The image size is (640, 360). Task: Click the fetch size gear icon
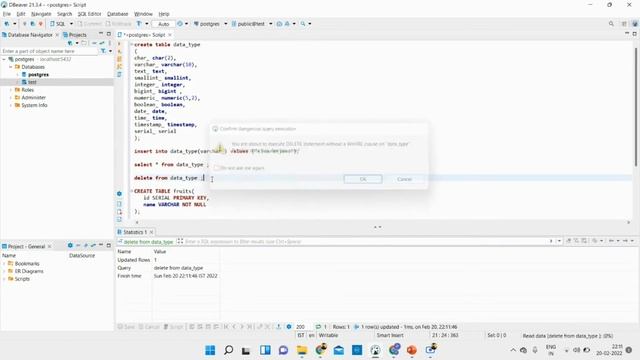[289, 327]
